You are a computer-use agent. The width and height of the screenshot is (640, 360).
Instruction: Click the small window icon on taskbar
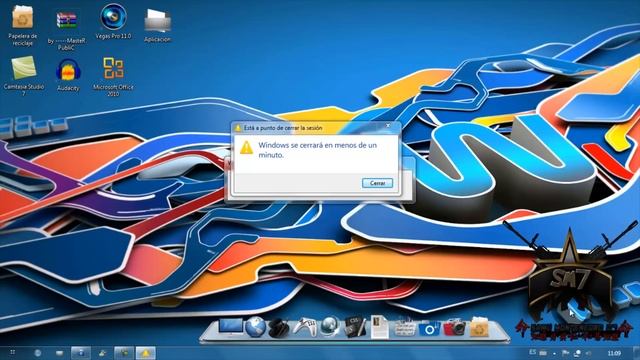59,353
